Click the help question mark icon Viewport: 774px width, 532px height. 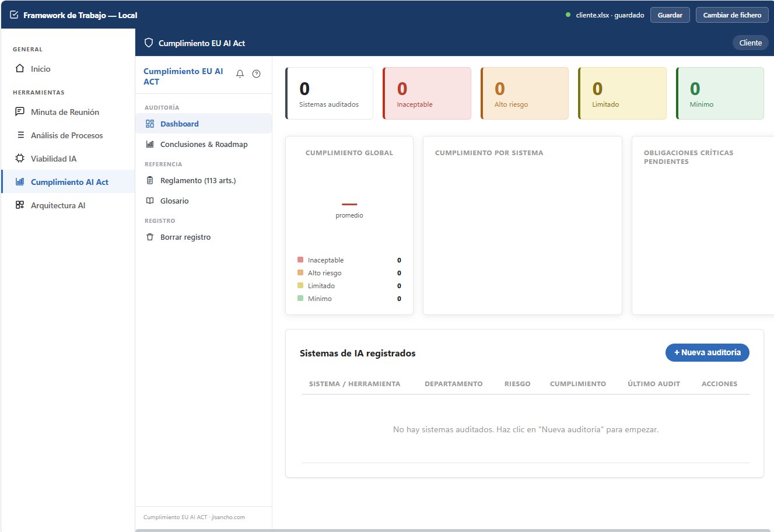[x=256, y=74]
